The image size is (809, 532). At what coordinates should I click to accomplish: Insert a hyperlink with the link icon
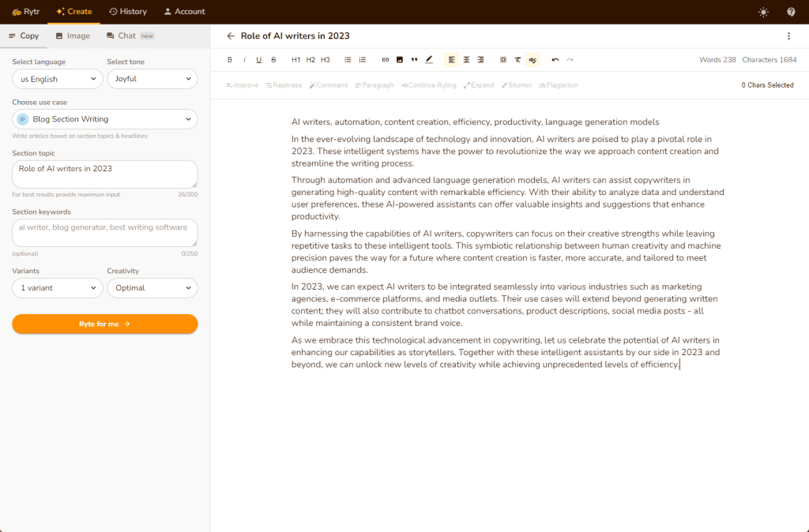385,60
